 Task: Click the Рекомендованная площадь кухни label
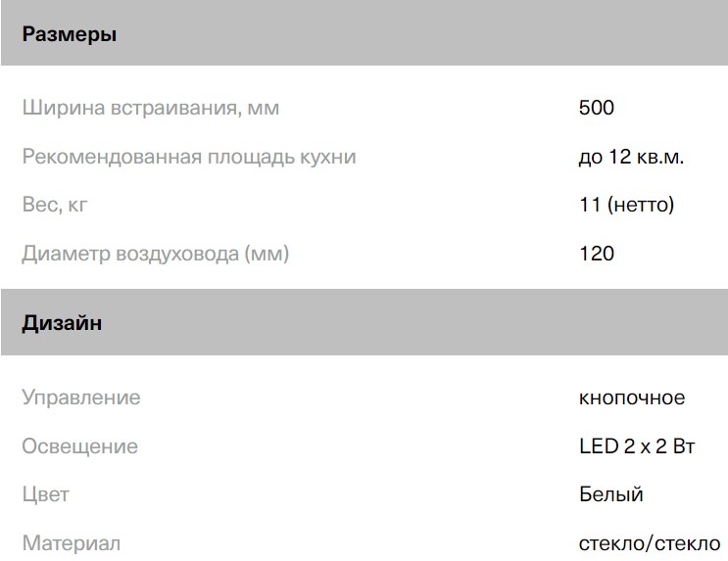click(189, 157)
